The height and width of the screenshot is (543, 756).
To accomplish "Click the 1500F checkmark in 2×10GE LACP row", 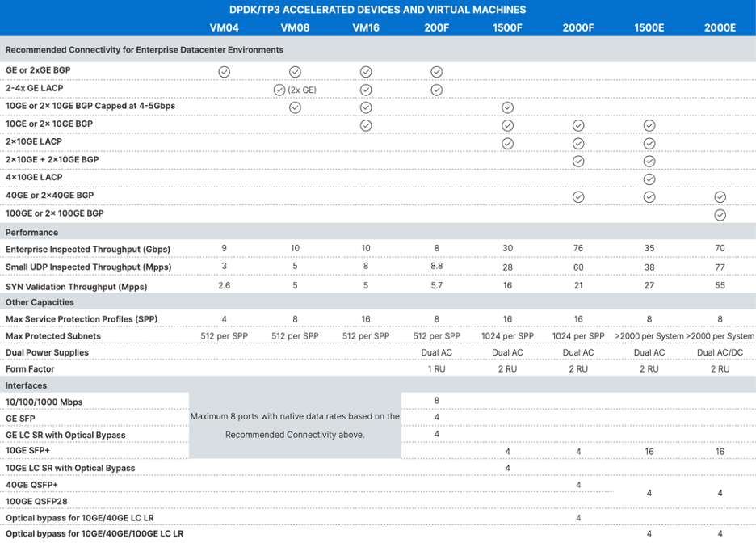I will [x=507, y=144].
